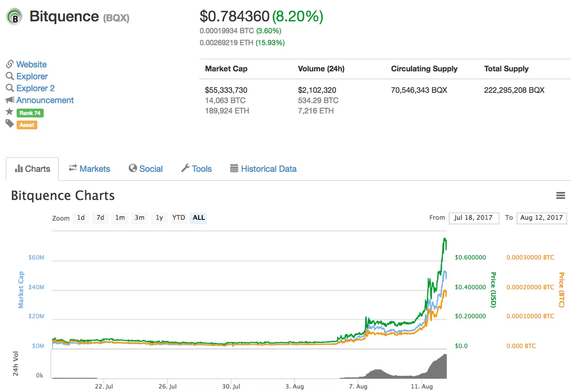Click the calendar icon in Historical Data tab

[x=234, y=168]
